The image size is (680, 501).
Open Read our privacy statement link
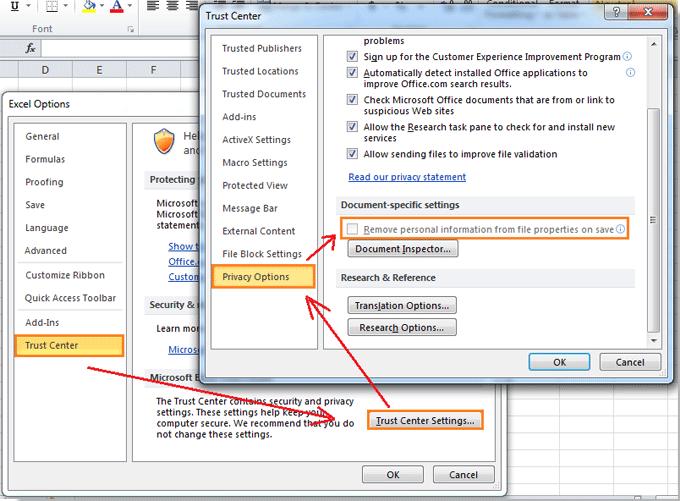pos(407,177)
